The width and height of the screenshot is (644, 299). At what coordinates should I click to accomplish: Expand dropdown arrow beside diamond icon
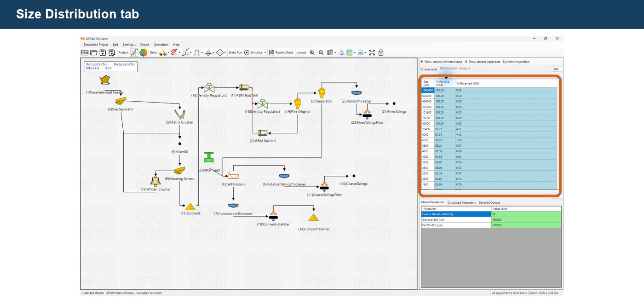click(225, 53)
